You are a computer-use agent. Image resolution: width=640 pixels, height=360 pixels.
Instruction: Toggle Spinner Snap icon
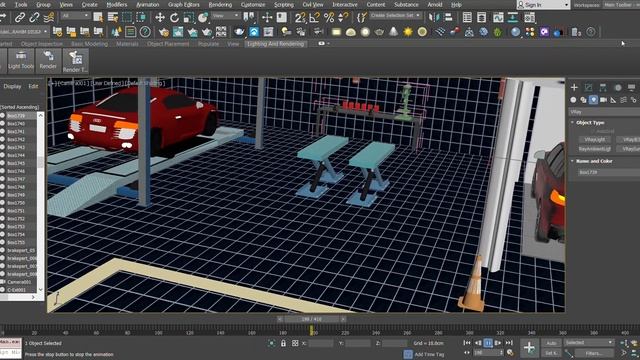click(343, 18)
